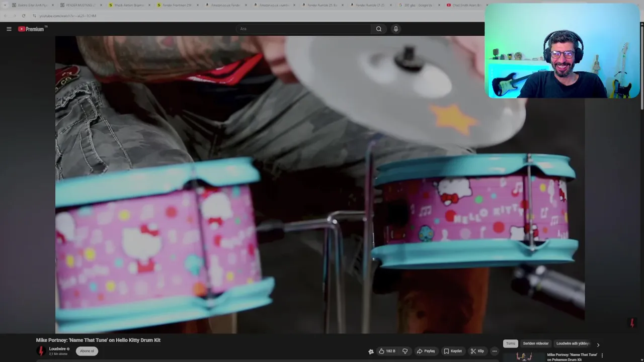Open site info icon beside URL
The width and height of the screenshot is (644, 362).
coord(34,16)
